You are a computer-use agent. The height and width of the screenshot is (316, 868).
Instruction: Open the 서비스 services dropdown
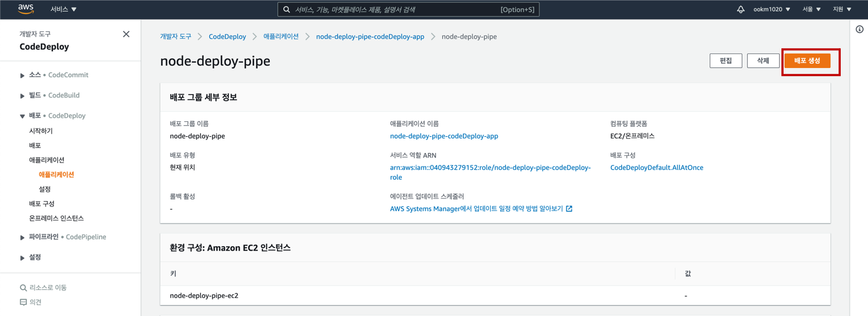click(63, 10)
